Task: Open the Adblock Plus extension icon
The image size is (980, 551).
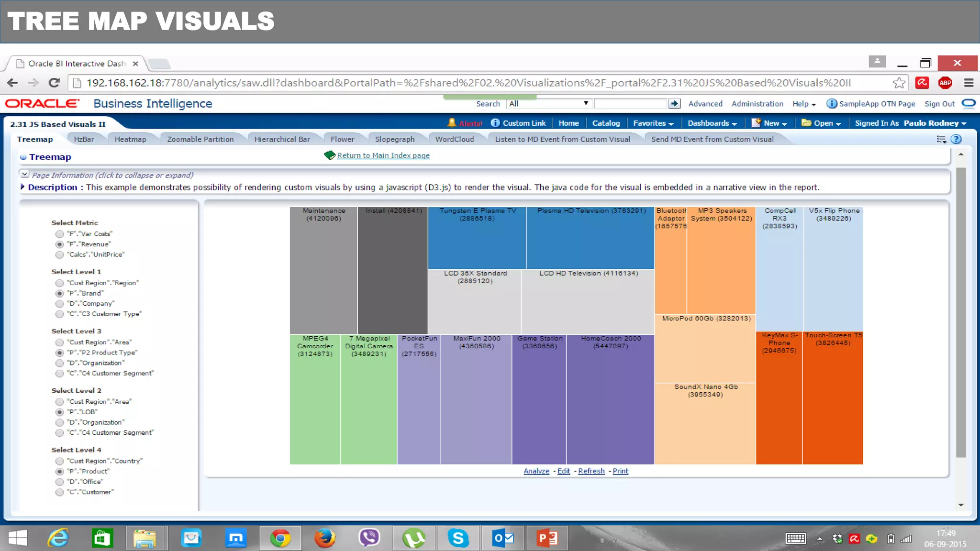Action: 945,83
